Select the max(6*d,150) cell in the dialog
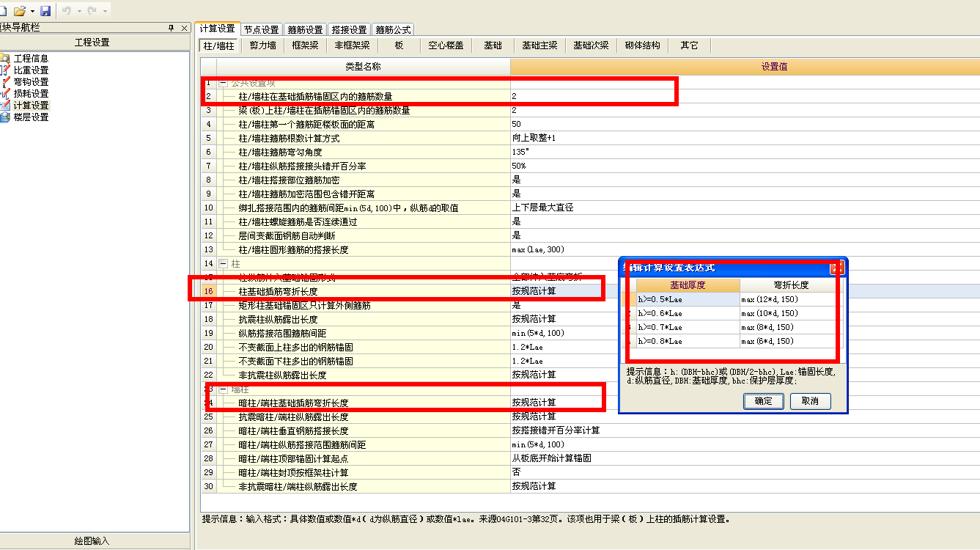 click(791, 341)
